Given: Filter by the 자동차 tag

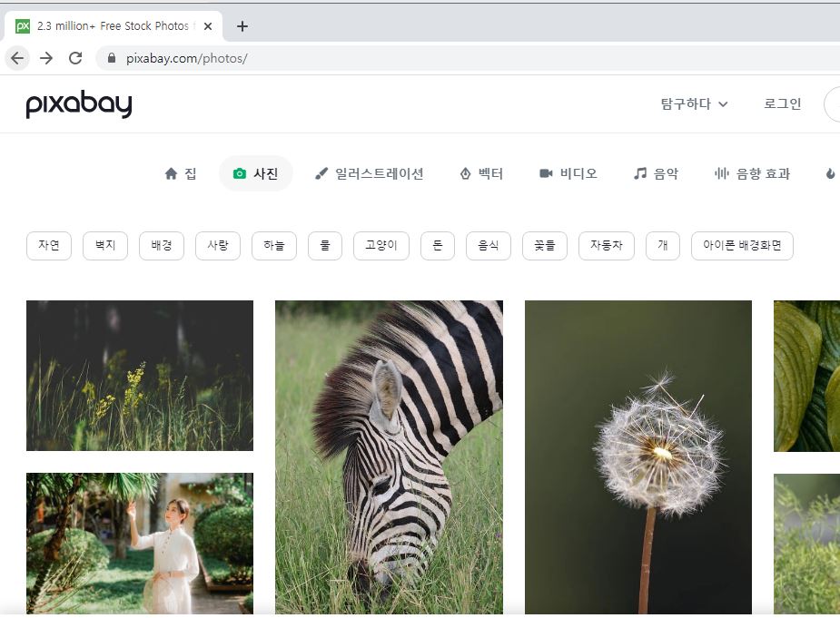Looking at the screenshot, I should coord(606,246).
